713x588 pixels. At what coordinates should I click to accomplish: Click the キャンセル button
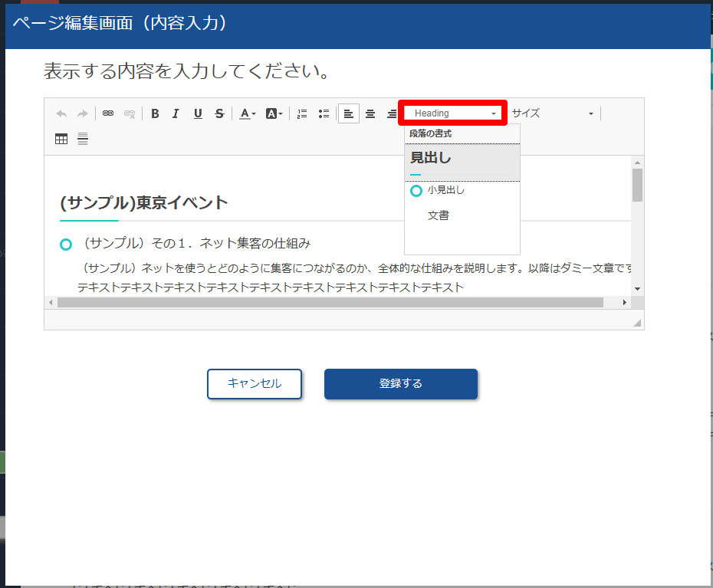click(x=255, y=384)
